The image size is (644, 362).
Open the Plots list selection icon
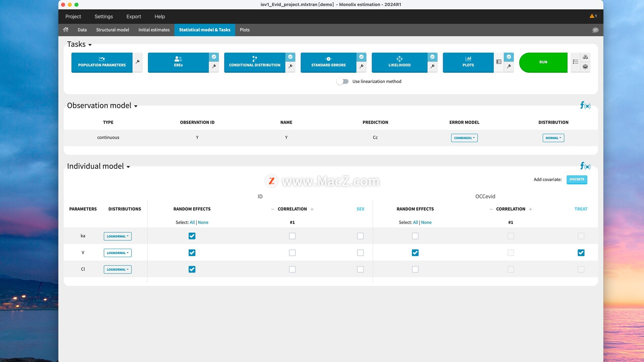click(x=499, y=62)
